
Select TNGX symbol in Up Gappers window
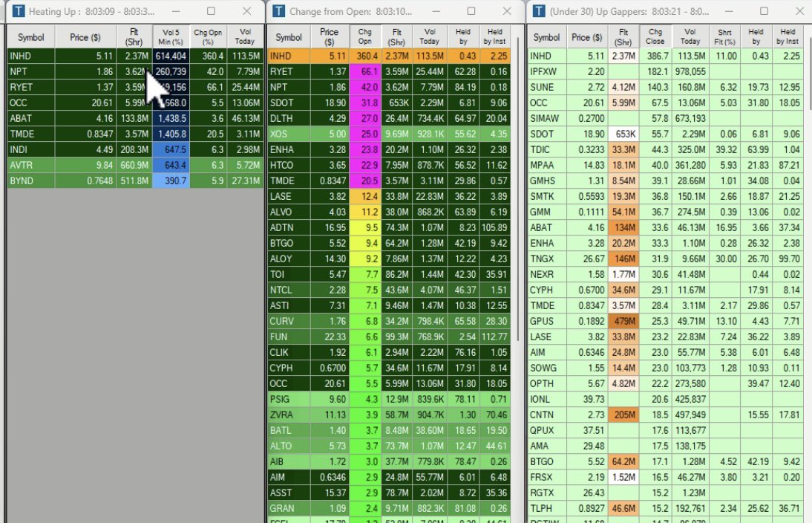[x=542, y=258]
